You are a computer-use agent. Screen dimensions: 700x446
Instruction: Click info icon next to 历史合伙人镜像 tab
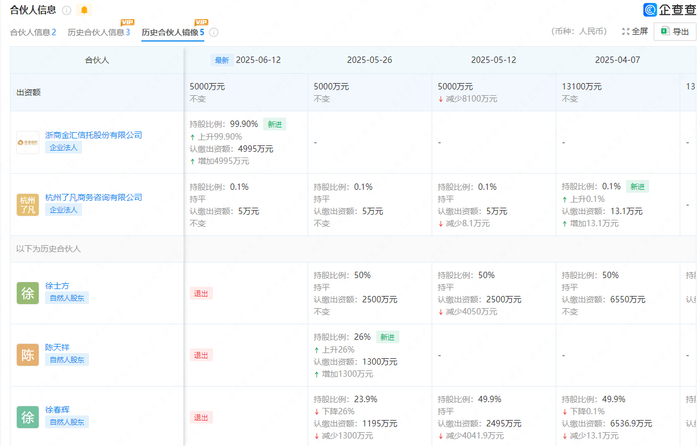214,33
